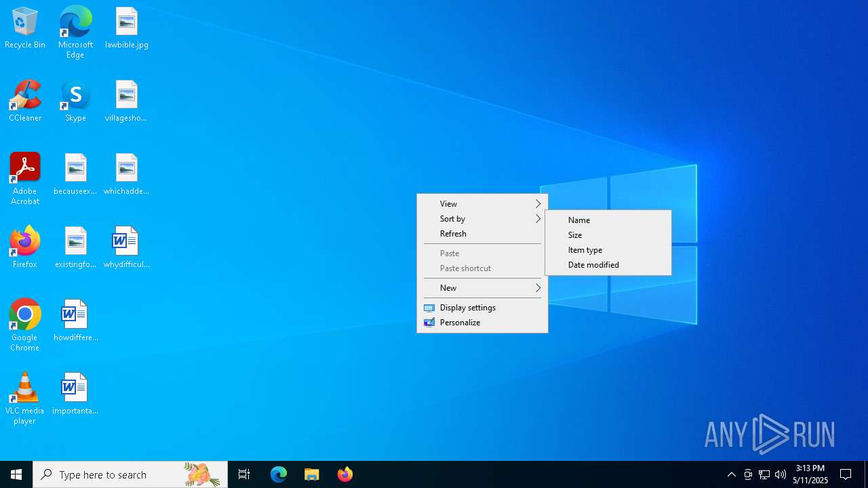Select the Adobe Acrobat desktop shortcut
The height and width of the screenshot is (488, 868).
click(25, 179)
